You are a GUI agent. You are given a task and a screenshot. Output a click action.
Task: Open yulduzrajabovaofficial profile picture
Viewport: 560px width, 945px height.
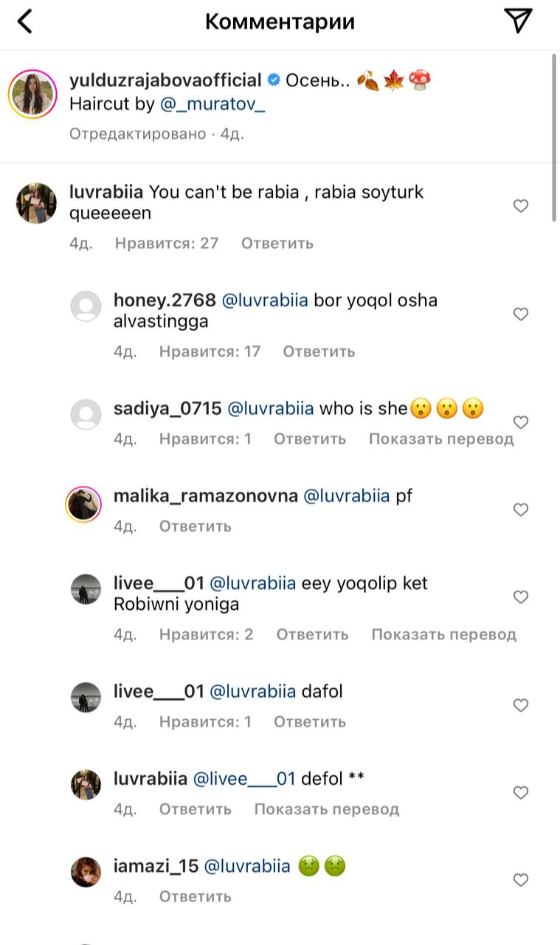pyautogui.click(x=32, y=94)
